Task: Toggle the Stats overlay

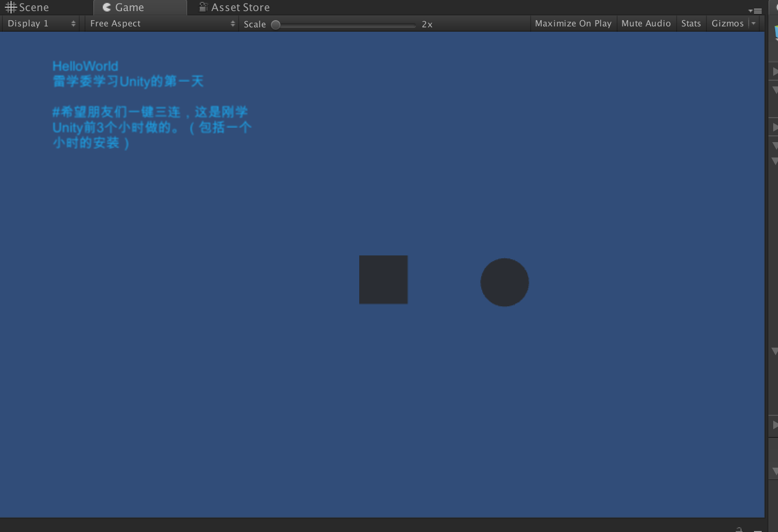Action: (x=691, y=24)
